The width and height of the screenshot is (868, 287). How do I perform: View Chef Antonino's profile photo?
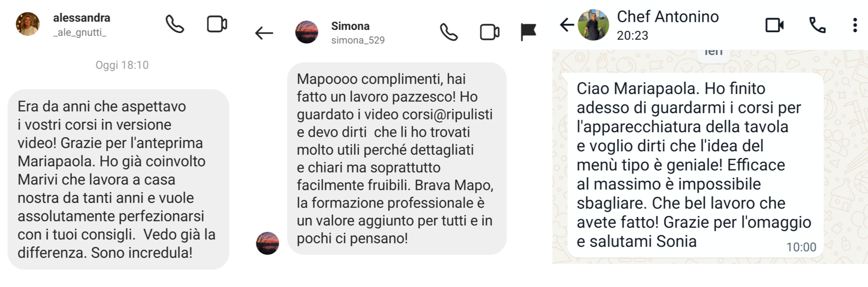click(x=593, y=25)
